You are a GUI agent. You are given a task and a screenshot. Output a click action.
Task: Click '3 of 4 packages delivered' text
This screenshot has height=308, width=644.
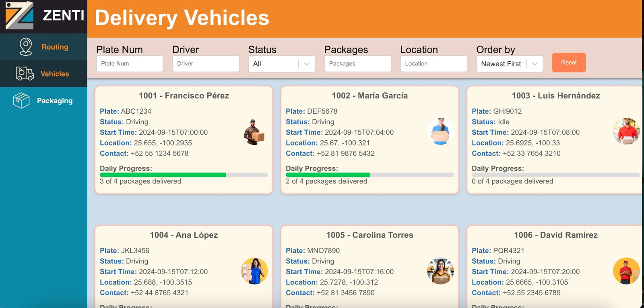140,181
